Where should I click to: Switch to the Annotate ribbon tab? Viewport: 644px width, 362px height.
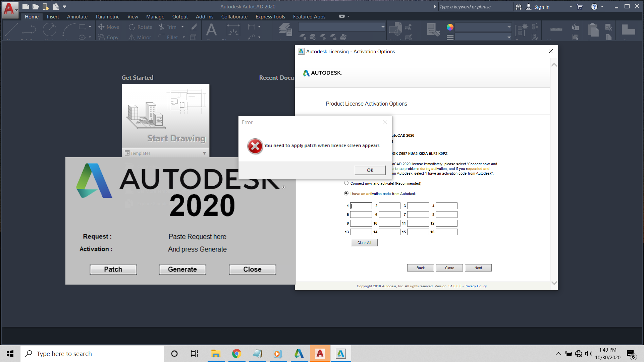pos(77,16)
